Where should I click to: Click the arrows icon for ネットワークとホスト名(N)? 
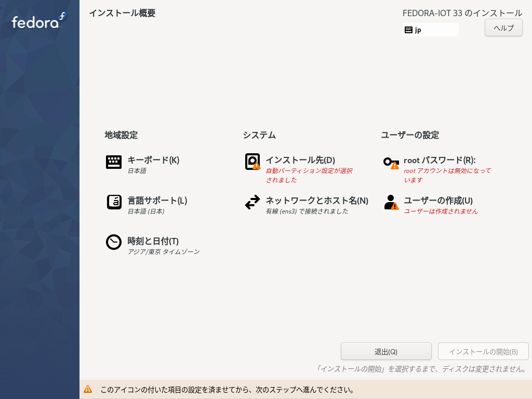click(252, 202)
